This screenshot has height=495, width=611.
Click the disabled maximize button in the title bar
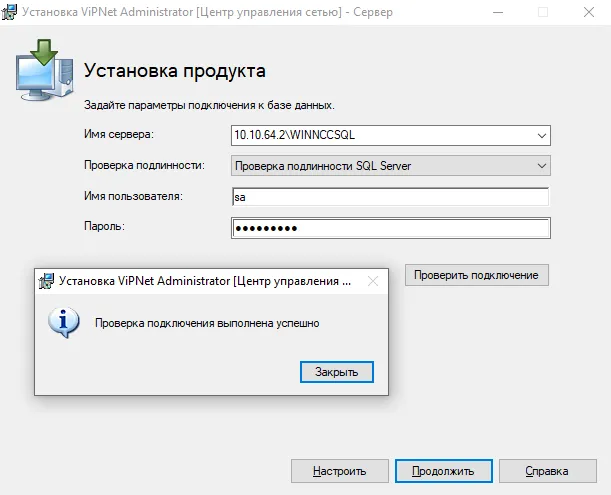(x=543, y=12)
